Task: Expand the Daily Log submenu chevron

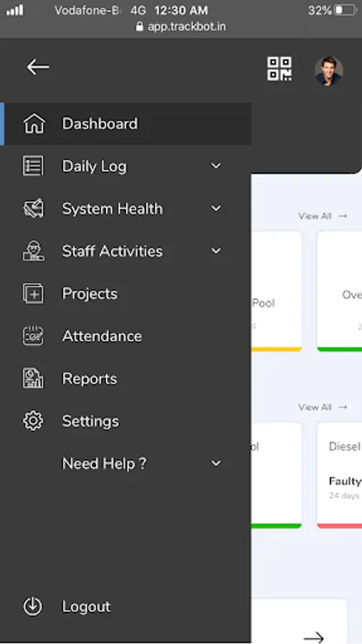Action: coord(216,166)
